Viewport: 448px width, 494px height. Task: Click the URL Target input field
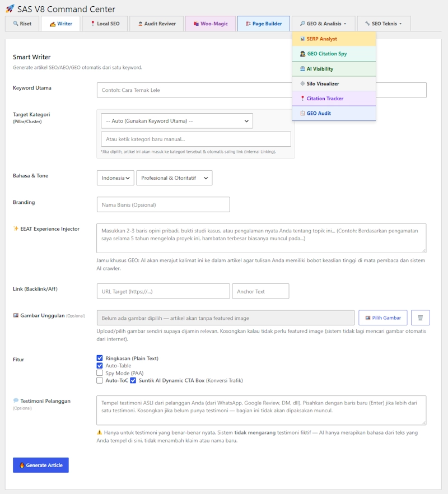coord(163,291)
